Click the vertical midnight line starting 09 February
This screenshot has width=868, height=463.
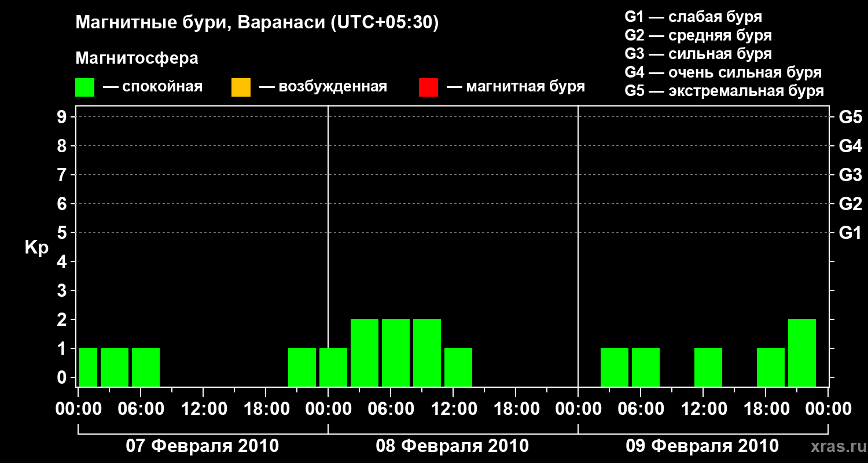[578, 246]
